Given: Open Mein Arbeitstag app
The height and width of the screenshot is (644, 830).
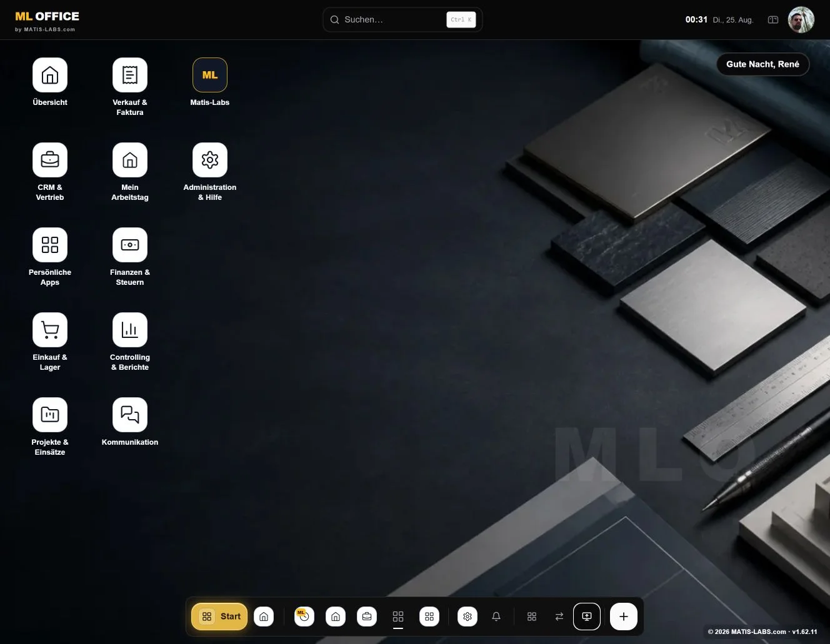Looking at the screenshot, I should pyautogui.click(x=130, y=160).
